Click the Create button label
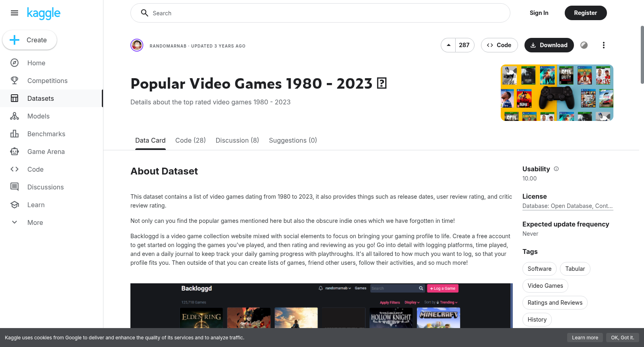The height and width of the screenshot is (347, 644). [x=37, y=40]
